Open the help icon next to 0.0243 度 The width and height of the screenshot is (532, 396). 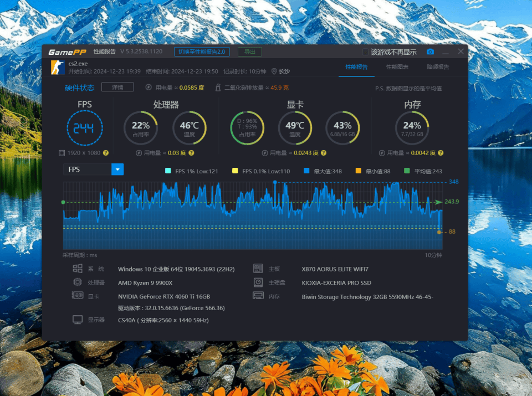point(324,153)
